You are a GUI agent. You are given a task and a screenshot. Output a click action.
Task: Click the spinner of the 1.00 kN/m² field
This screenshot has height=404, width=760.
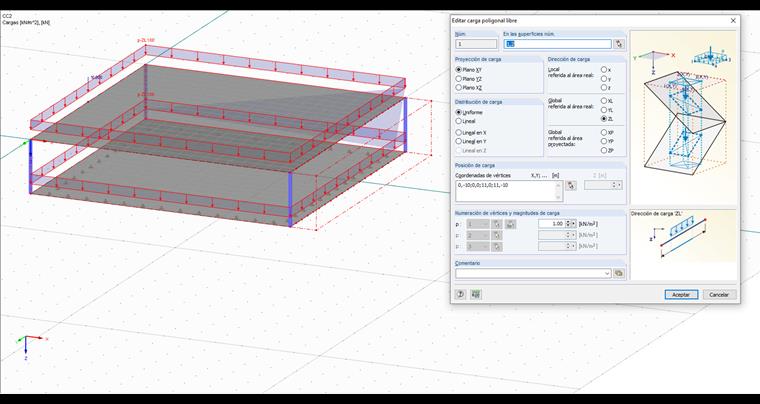(569, 224)
